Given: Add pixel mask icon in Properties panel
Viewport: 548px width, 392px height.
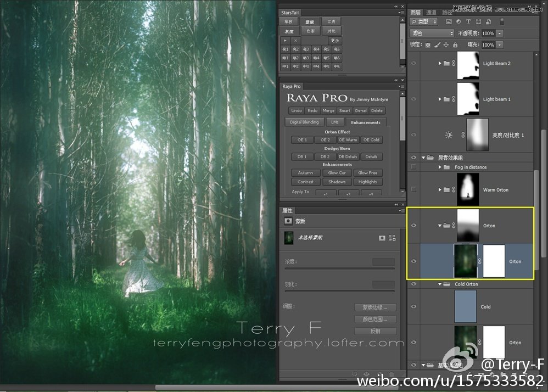Looking at the screenshot, I should pos(382,238).
